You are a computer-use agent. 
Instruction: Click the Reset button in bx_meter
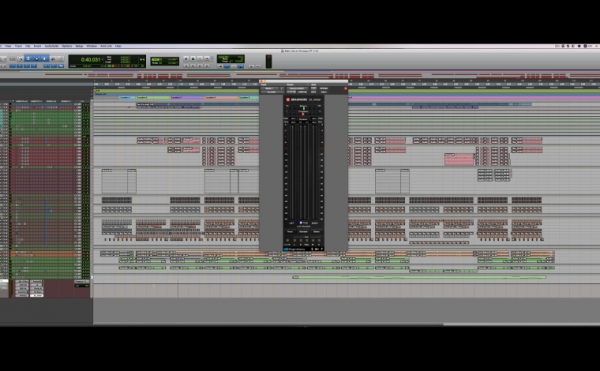290,231
